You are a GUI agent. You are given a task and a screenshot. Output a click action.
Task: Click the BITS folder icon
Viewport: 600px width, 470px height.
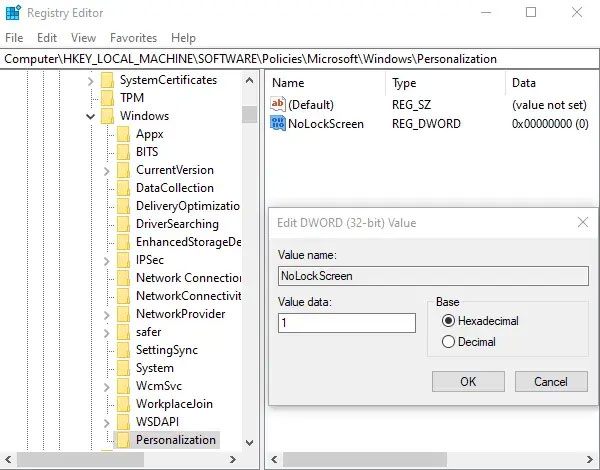(x=124, y=152)
